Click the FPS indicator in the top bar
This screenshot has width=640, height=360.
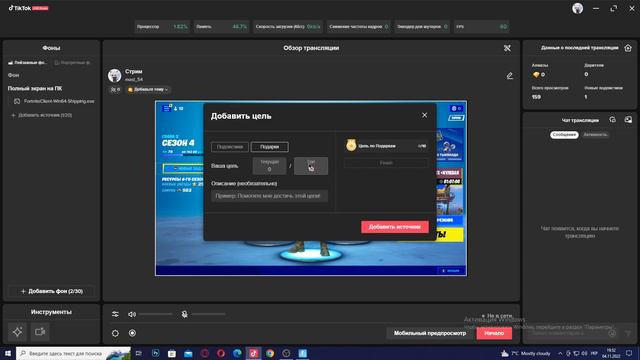pyautogui.click(x=481, y=27)
